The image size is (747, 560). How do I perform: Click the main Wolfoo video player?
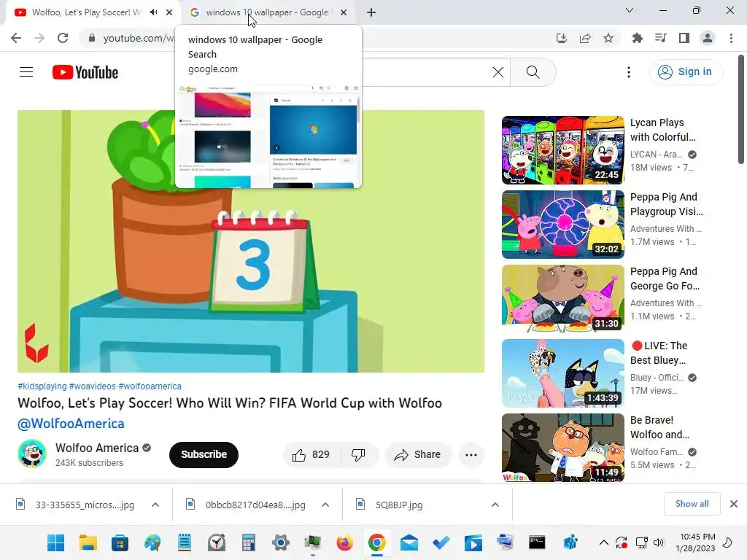click(251, 241)
